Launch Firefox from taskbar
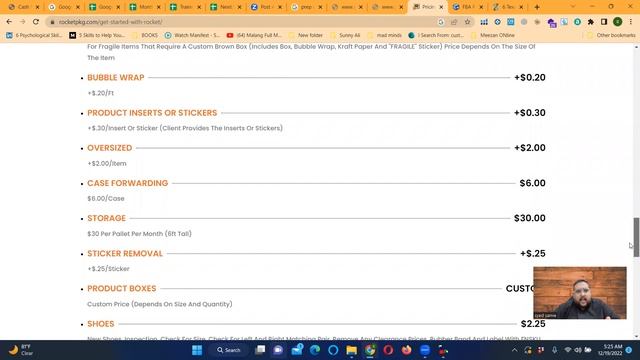The width and height of the screenshot is (640, 360). click(407, 350)
